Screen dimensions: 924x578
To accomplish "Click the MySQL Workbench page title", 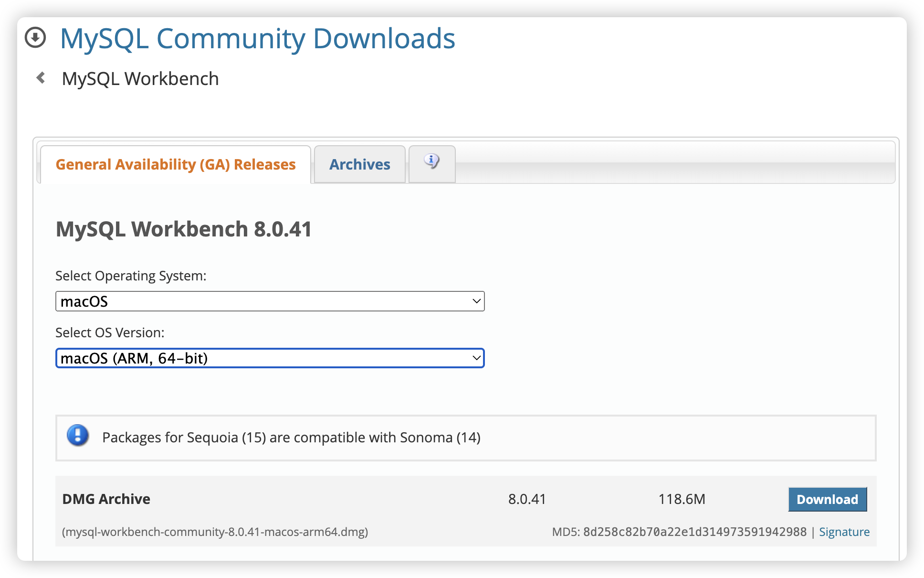I will coord(140,79).
